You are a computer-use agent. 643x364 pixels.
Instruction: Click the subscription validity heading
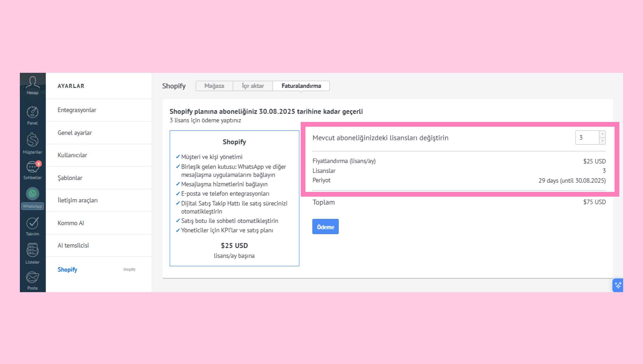(x=266, y=112)
